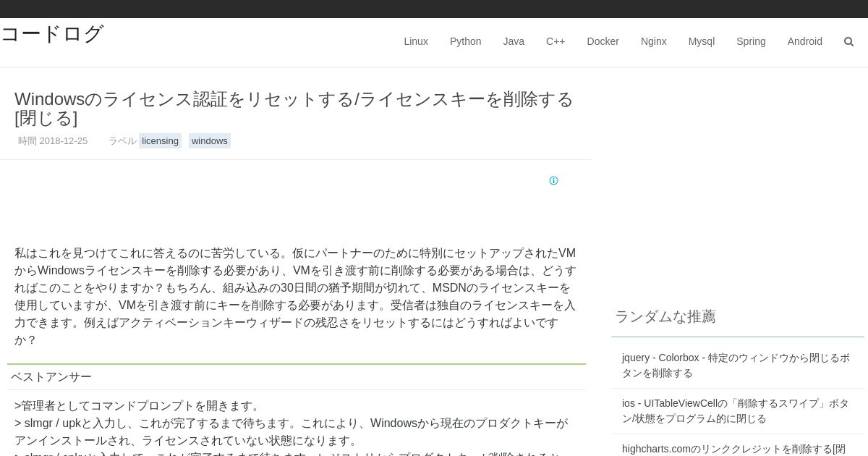This screenshot has height=456, width=868.
Task: Open the C++ menu item
Action: click(x=556, y=41)
